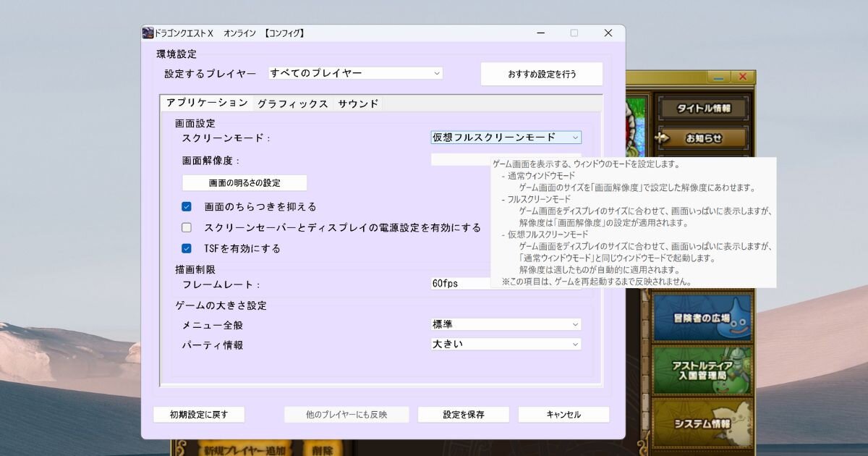Click the Dragon Quest X app icon in title bar

(148, 33)
